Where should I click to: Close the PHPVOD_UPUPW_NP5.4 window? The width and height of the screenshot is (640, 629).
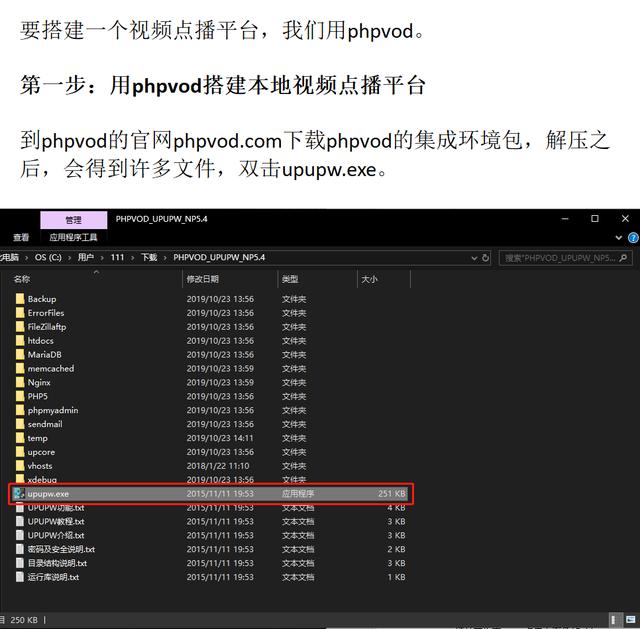[x=625, y=218]
